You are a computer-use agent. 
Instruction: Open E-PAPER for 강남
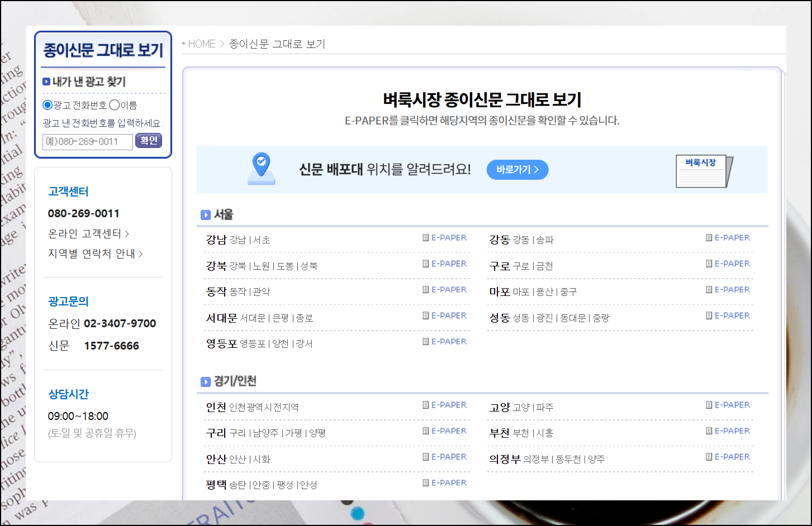(x=445, y=238)
